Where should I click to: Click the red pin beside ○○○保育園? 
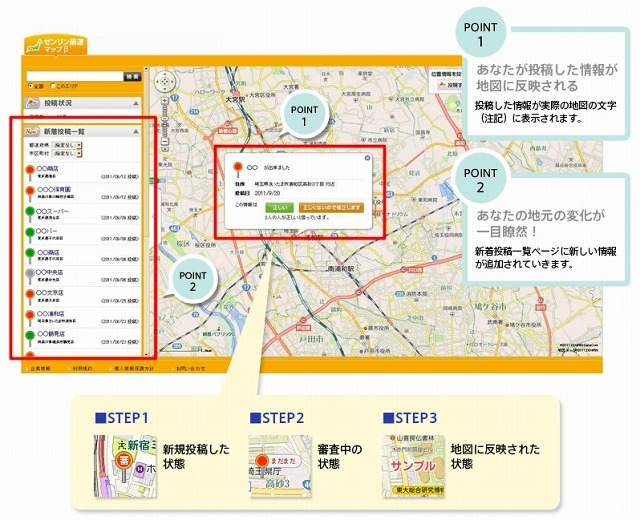tap(29, 193)
